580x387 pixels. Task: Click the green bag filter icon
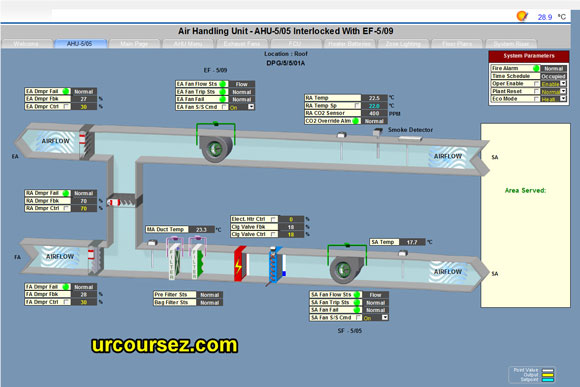[x=198, y=261]
